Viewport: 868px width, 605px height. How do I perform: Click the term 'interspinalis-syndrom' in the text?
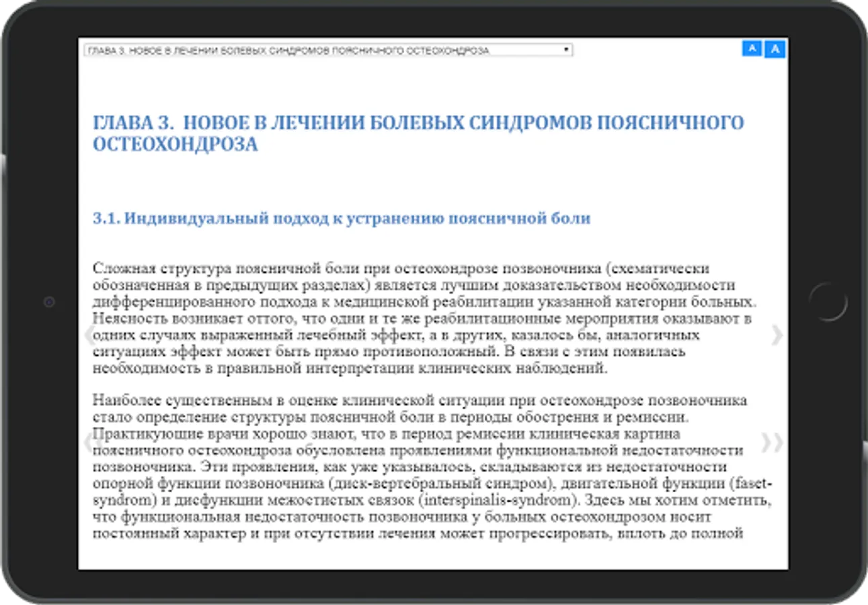[497, 501]
